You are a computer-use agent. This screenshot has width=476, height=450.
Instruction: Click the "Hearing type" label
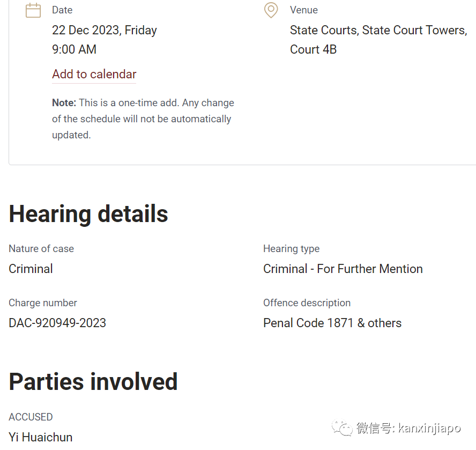click(292, 249)
